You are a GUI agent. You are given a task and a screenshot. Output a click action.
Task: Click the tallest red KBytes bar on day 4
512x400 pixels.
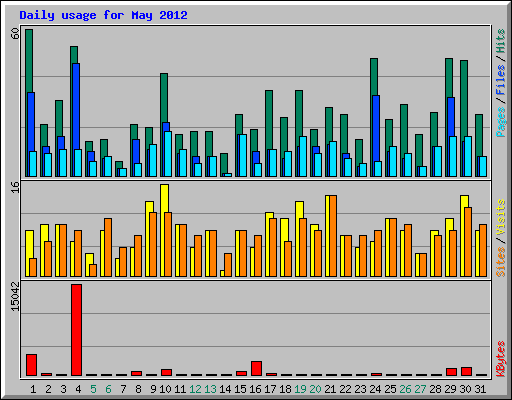point(76,330)
